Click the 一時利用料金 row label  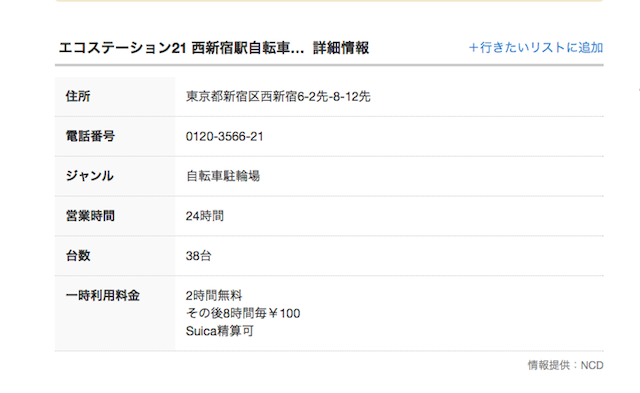(x=103, y=295)
